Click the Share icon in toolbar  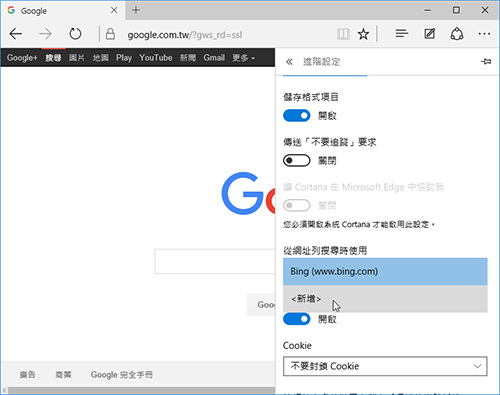tap(457, 34)
